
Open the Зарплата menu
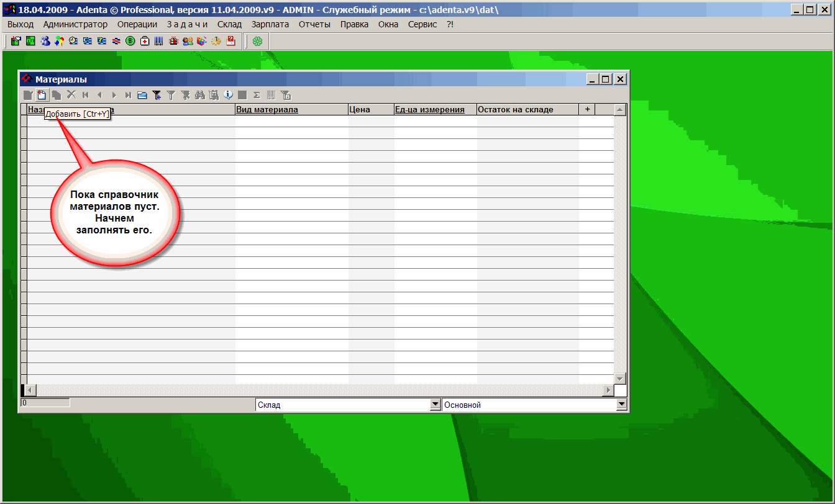point(270,24)
